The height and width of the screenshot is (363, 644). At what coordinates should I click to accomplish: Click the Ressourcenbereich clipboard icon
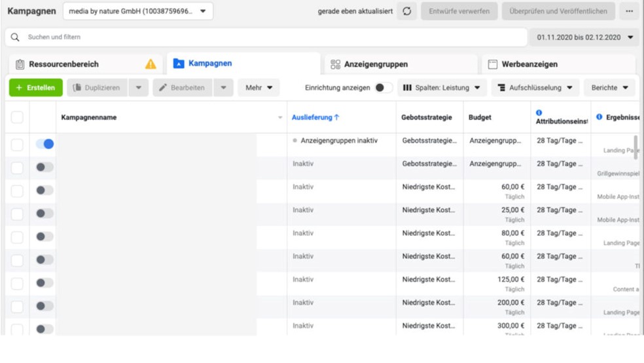[20, 64]
